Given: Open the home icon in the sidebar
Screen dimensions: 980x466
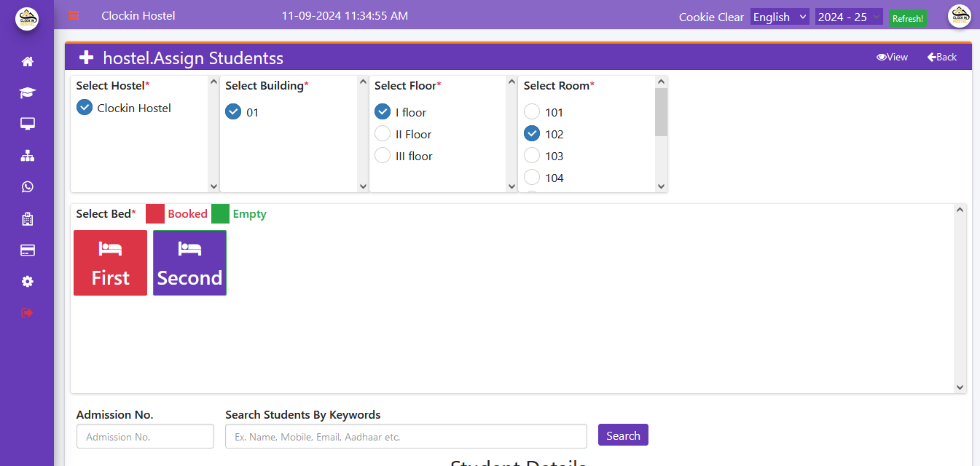Looking at the screenshot, I should point(28,61).
